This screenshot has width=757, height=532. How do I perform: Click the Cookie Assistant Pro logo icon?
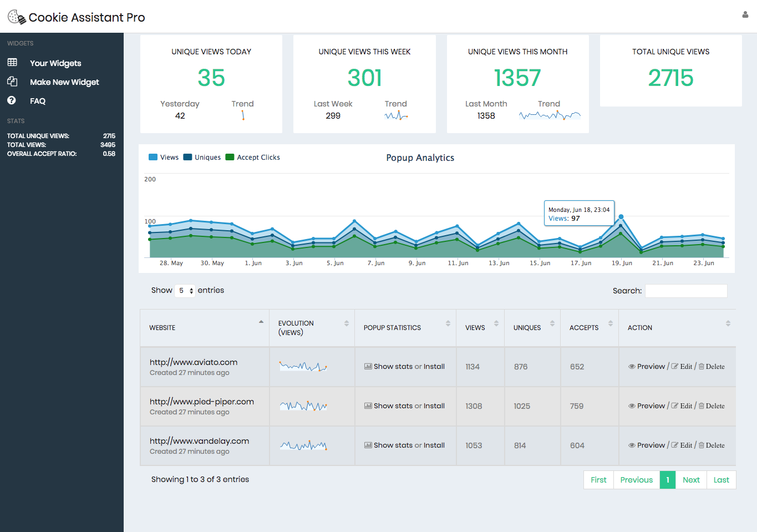(x=17, y=17)
